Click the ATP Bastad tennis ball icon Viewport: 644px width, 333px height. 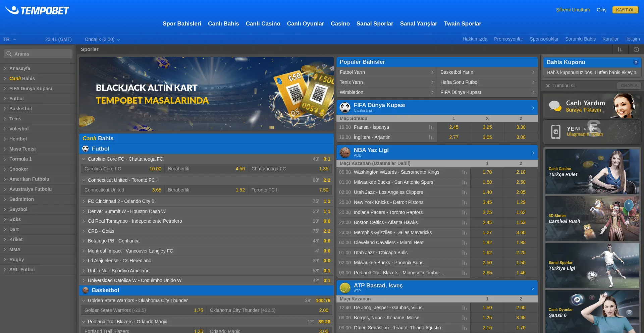coord(345,288)
